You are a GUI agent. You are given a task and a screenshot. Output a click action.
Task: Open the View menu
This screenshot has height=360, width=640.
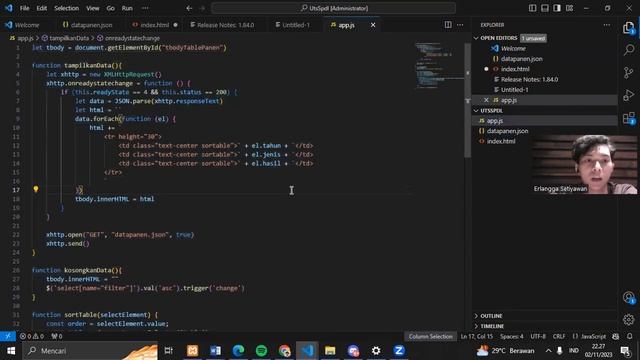(x=93, y=8)
